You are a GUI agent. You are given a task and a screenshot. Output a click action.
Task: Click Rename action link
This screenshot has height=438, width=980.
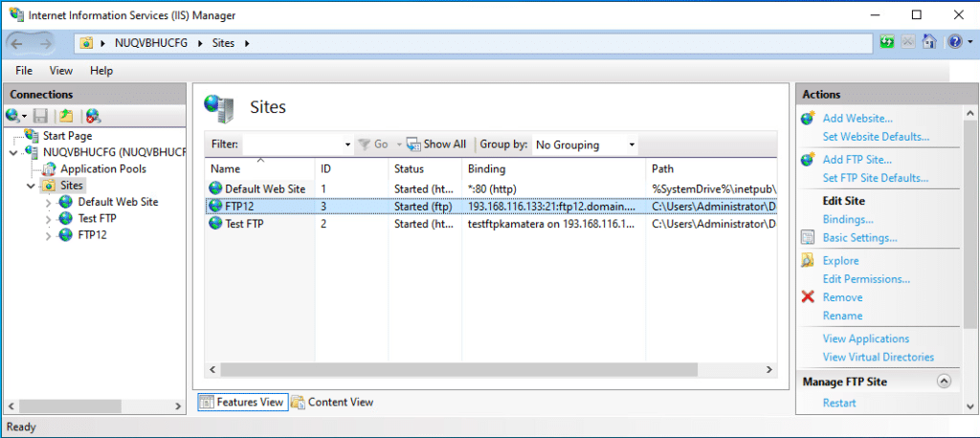[x=842, y=316]
